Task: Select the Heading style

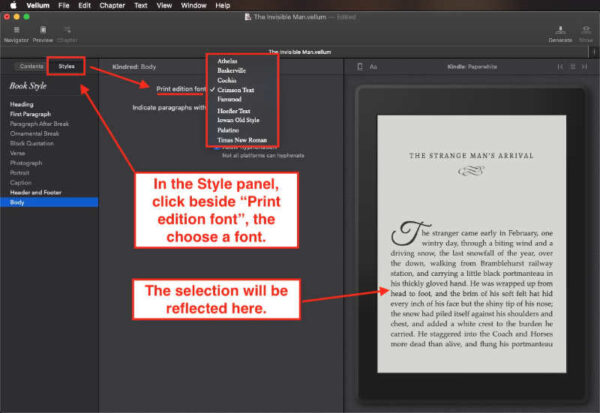Action: (22, 104)
